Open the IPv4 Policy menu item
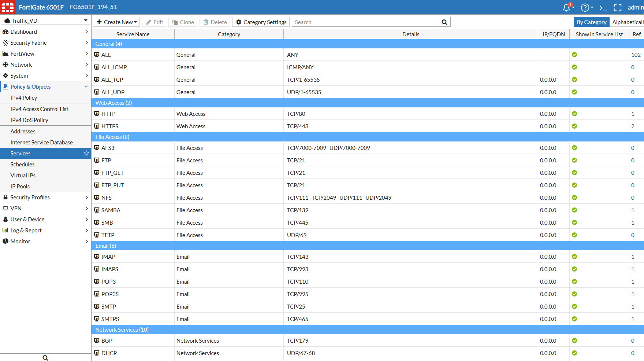 click(x=24, y=98)
